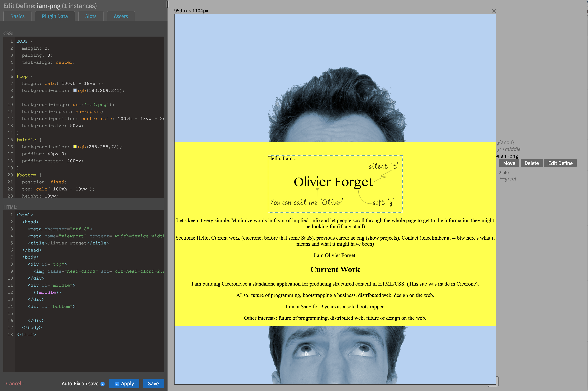Open the yellow rgb(255,255,78) color swatch
The image size is (588, 391).
pos(75,147)
